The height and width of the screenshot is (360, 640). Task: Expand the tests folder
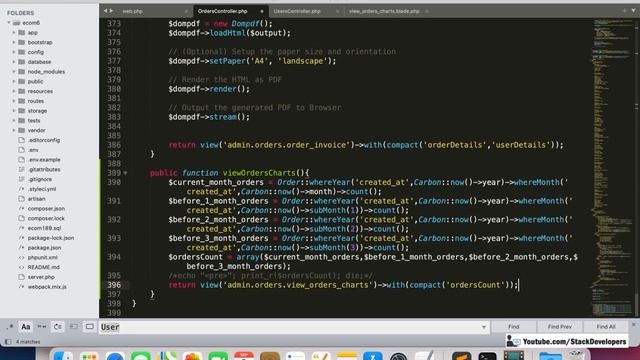[x=14, y=120]
